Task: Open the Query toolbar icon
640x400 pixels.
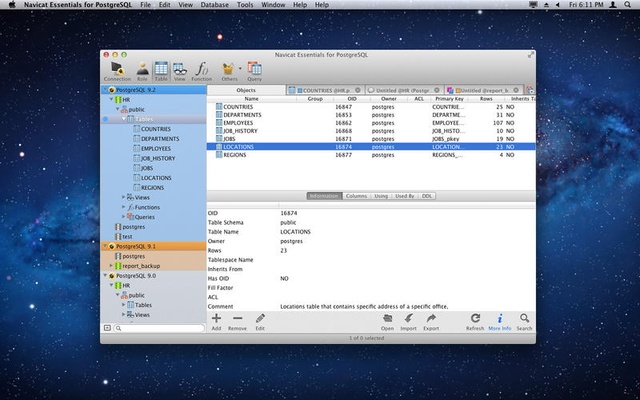Action: coord(254,71)
